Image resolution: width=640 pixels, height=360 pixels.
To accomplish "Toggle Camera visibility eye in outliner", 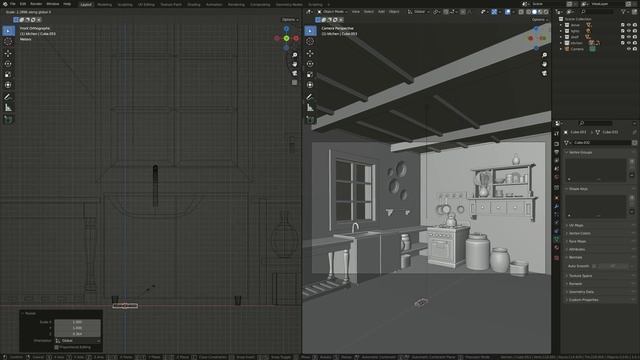I will pos(629,49).
